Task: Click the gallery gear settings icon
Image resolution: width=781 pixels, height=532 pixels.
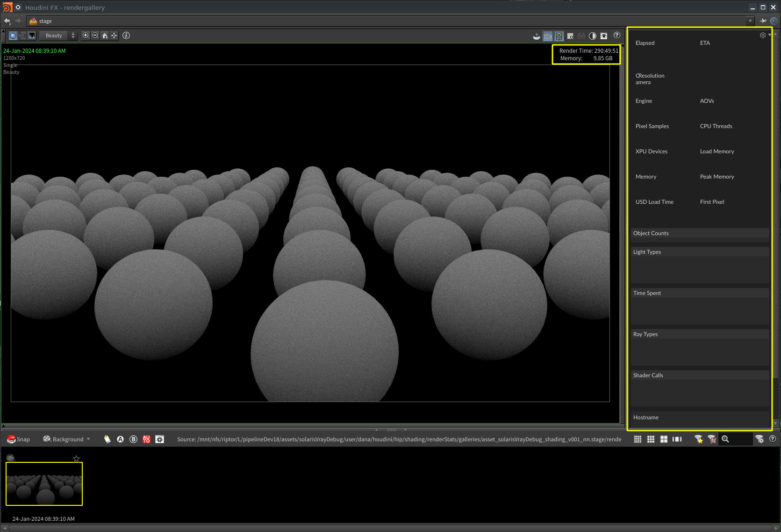Action: [x=160, y=439]
